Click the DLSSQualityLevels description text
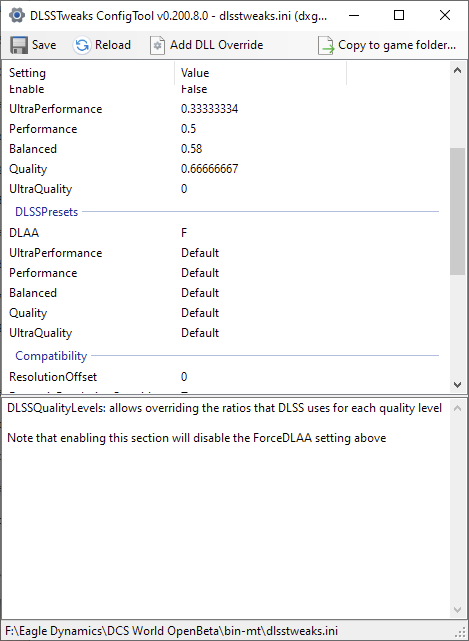469x641 pixels. [224, 408]
